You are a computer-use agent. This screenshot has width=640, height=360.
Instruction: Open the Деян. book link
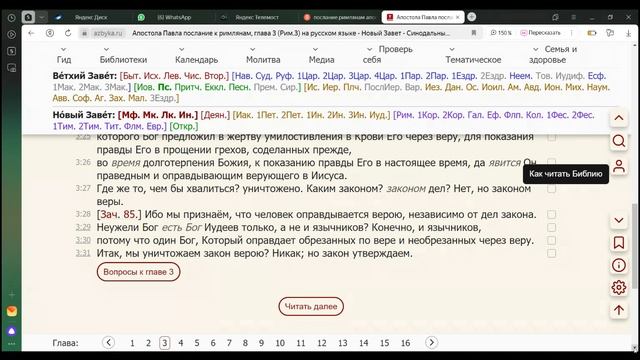point(215,115)
